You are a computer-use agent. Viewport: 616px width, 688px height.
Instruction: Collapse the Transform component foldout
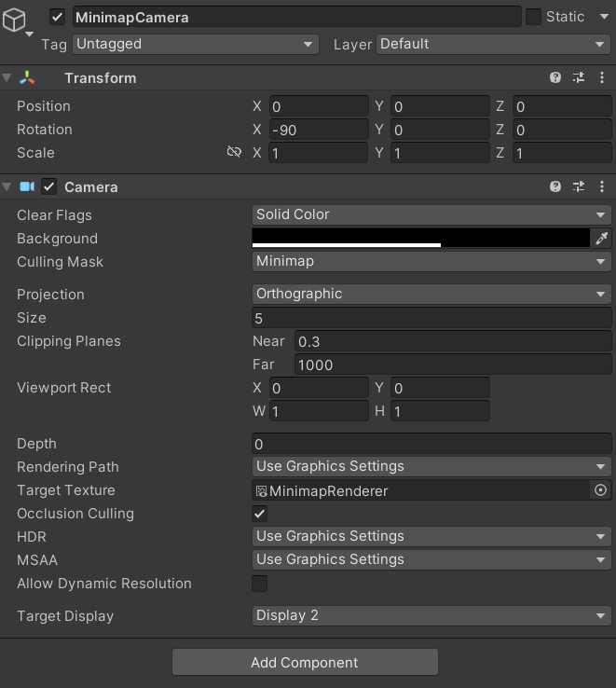(7, 77)
